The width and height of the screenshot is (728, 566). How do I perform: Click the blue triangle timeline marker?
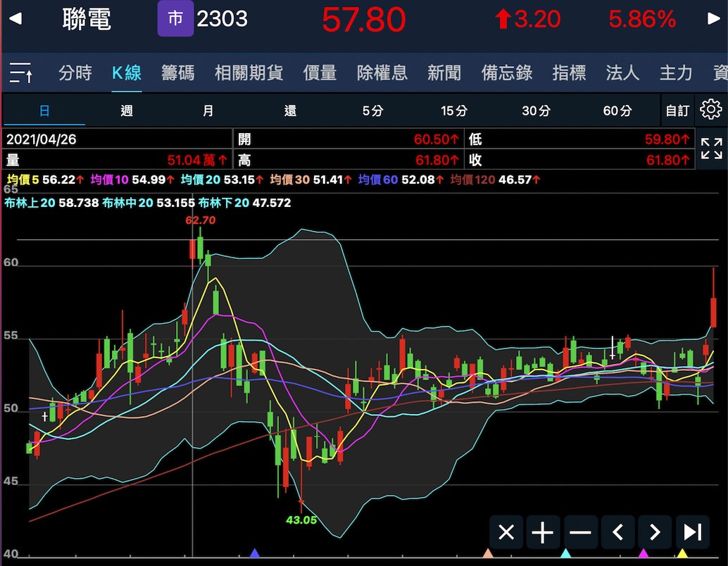255,553
